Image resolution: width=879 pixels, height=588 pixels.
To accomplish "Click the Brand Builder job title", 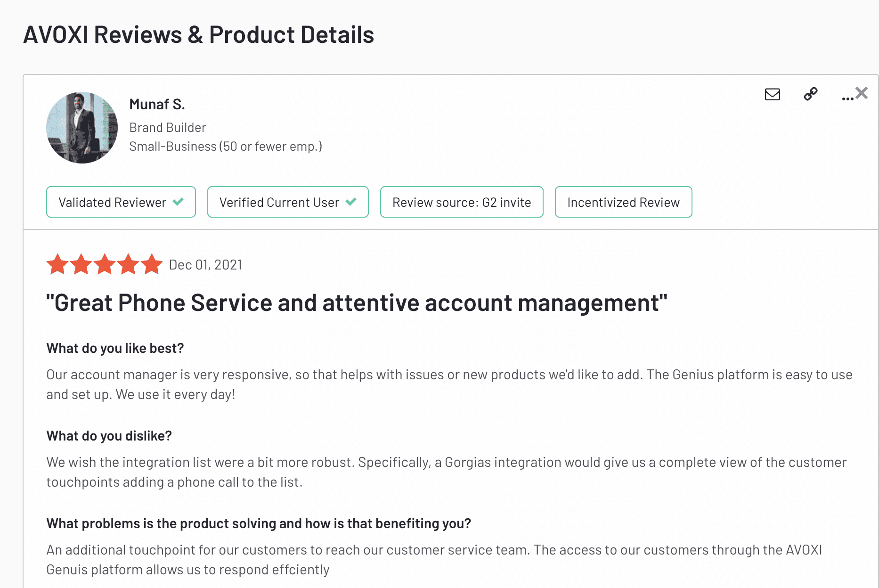I will pyautogui.click(x=168, y=128).
